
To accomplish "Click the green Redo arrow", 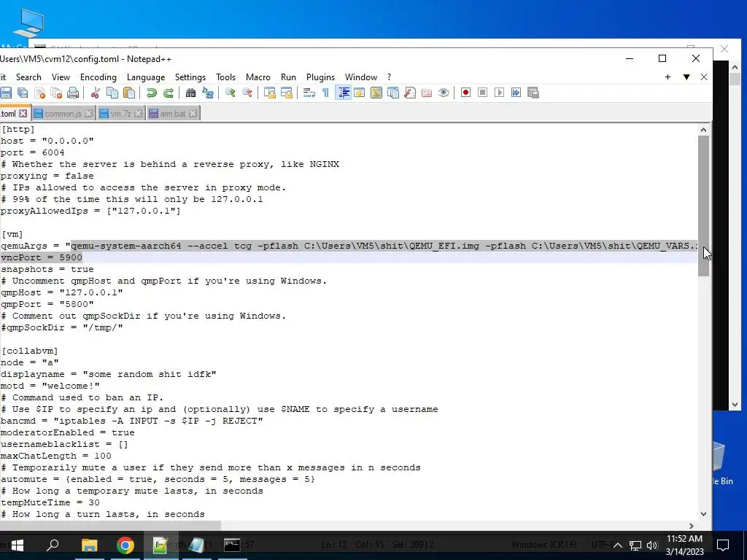I will pyautogui.click(x=169, y=93).
